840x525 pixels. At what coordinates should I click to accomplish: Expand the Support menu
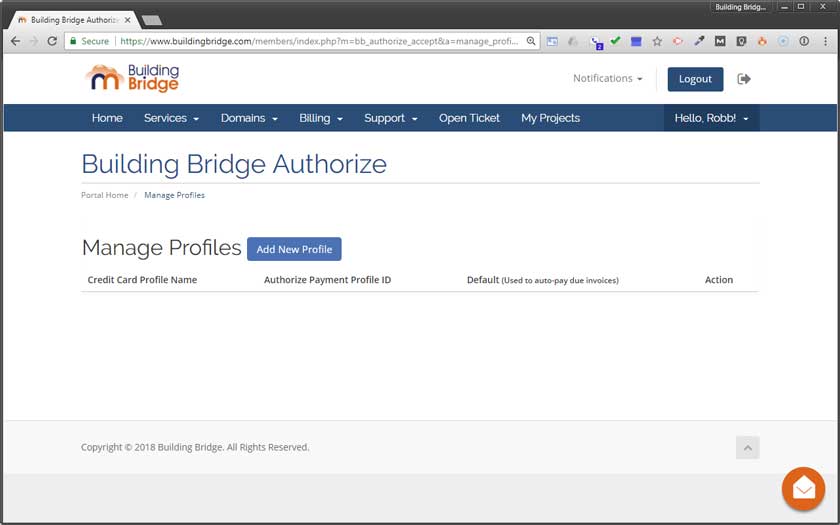click(391, 118)
